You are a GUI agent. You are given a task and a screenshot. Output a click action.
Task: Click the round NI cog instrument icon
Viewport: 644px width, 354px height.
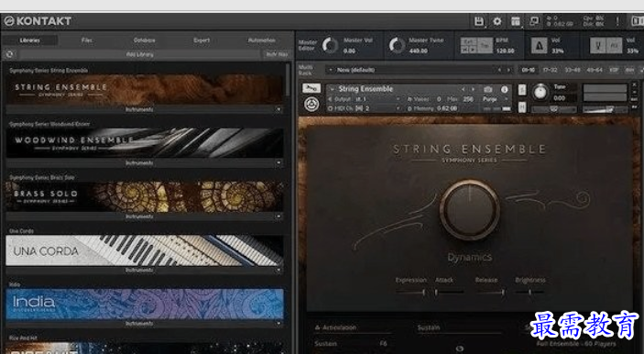tap(311, 104)
